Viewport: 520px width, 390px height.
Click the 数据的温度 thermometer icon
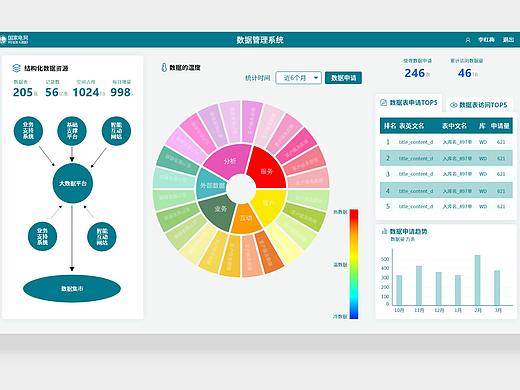pyautogui.click(x=164, y=67)
